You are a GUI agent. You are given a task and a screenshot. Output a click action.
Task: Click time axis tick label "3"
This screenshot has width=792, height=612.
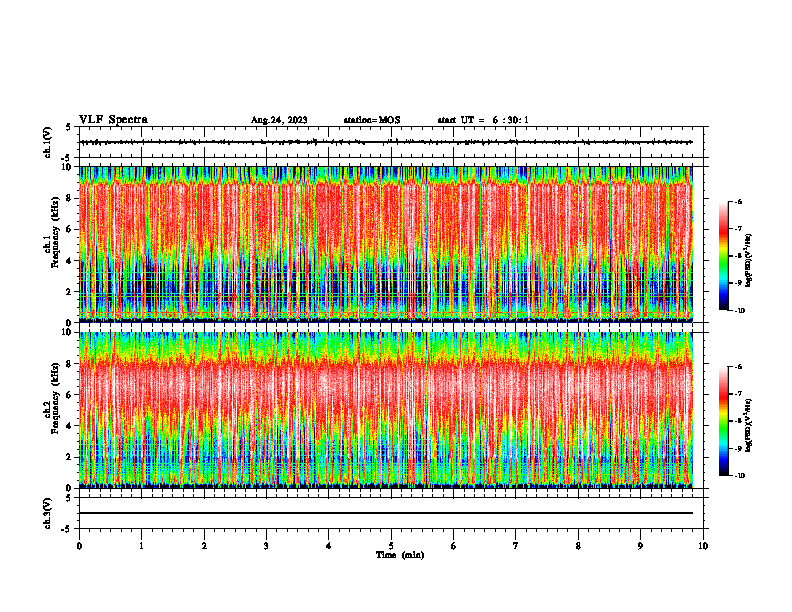click(266, 546)
